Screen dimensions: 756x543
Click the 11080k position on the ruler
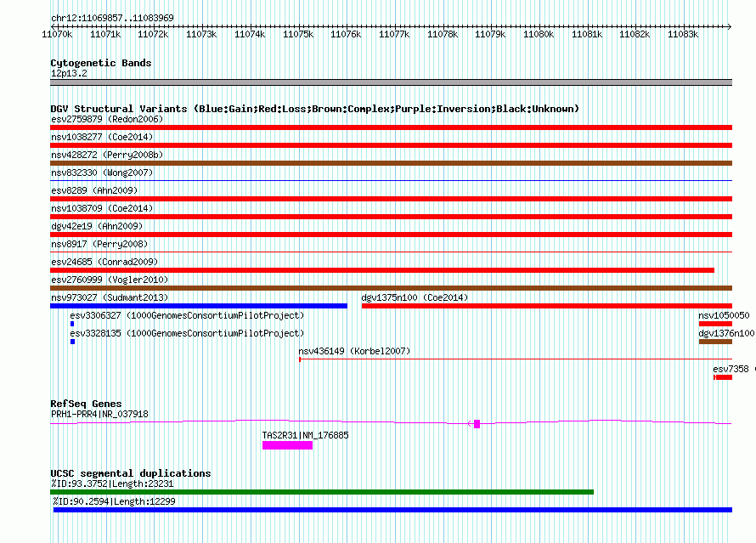click(539, 34)
